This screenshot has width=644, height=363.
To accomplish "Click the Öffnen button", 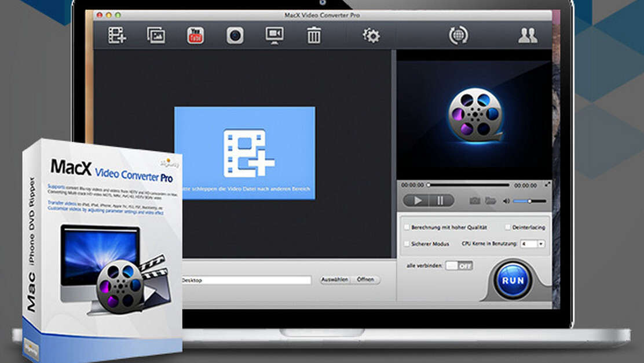I will coord(365,279).
